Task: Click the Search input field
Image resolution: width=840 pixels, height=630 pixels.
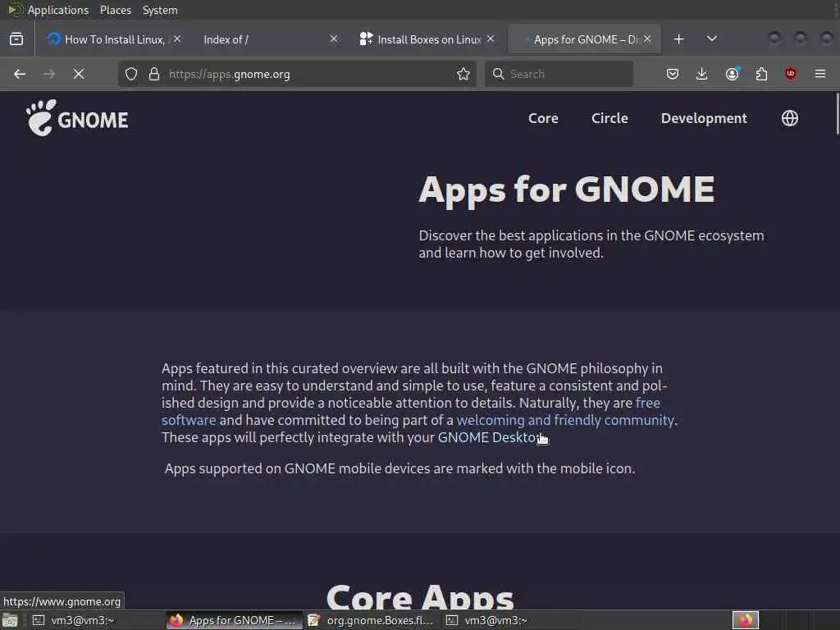Action: coord(559,74)
